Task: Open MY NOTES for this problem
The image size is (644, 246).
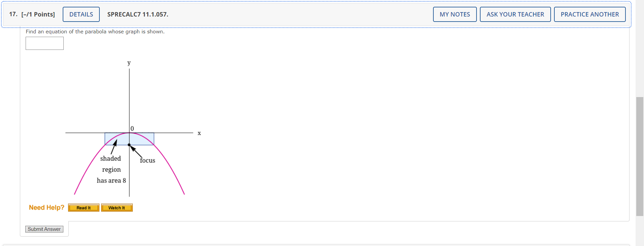Action: (455, 14)
